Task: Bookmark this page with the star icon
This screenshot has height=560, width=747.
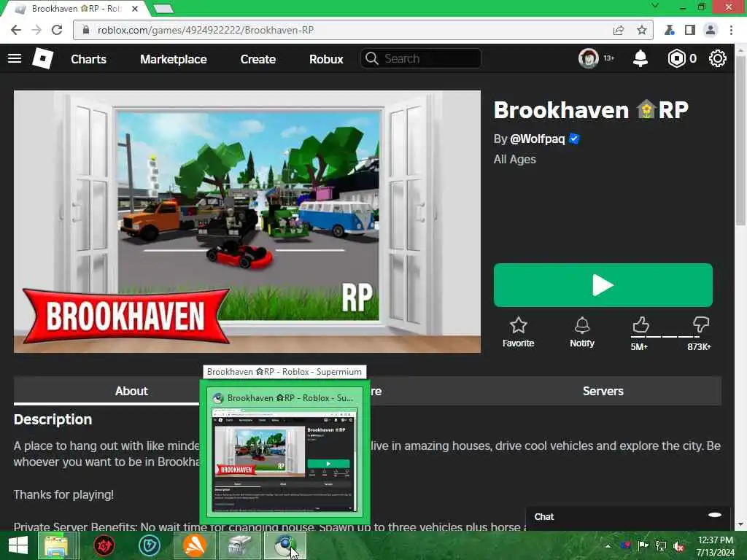Action: tap(642, 30)
